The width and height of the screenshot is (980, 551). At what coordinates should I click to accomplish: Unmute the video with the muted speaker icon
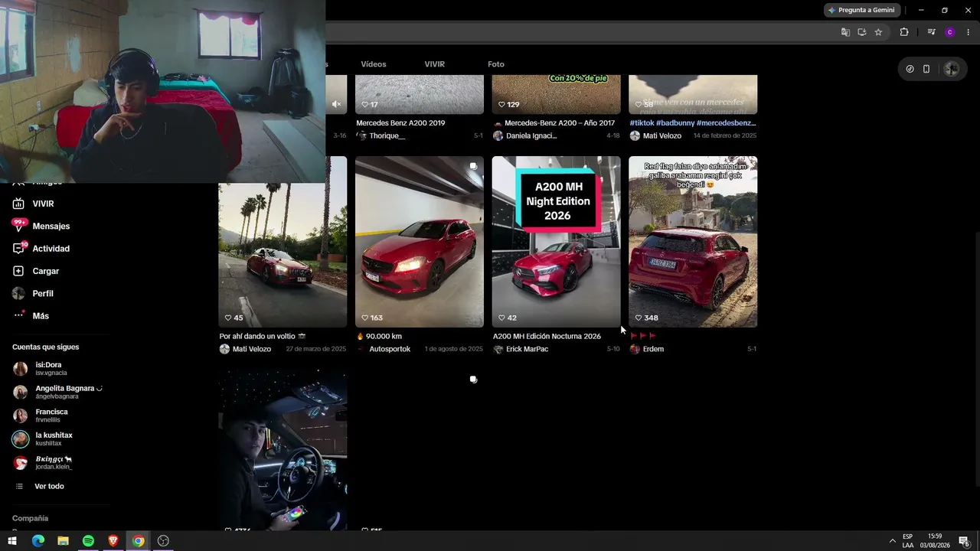click(336, 104)
